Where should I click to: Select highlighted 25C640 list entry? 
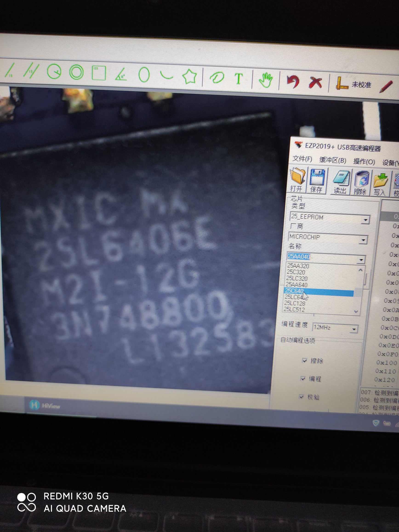pos(319,292)
